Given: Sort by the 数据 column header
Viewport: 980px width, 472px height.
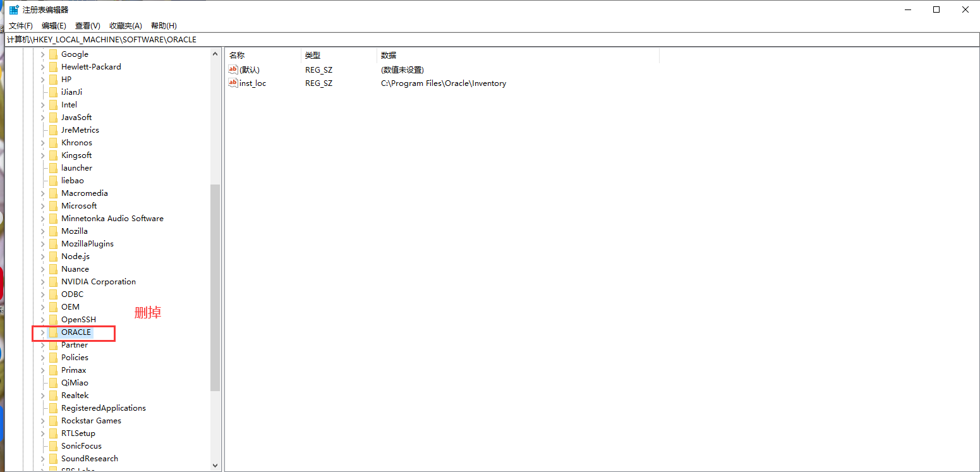Looking at the screenshot, I should pos(518,56).
